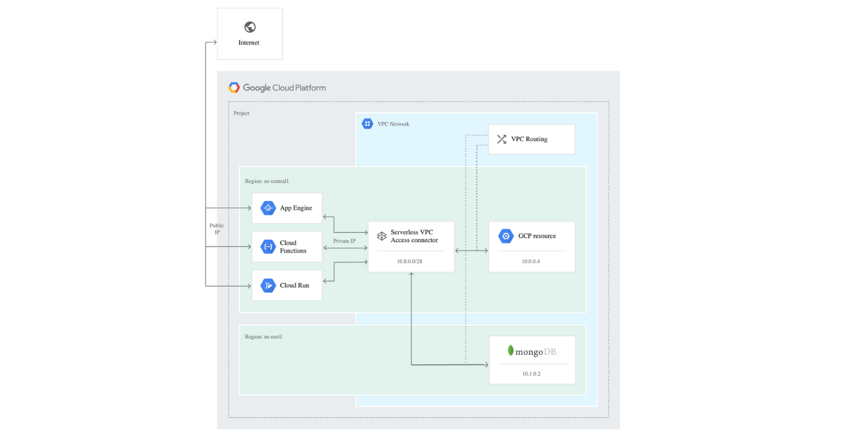This screenshot has height=434, width=868.
Task: Click the Internet label under the globe
Action: pos(249,42)
